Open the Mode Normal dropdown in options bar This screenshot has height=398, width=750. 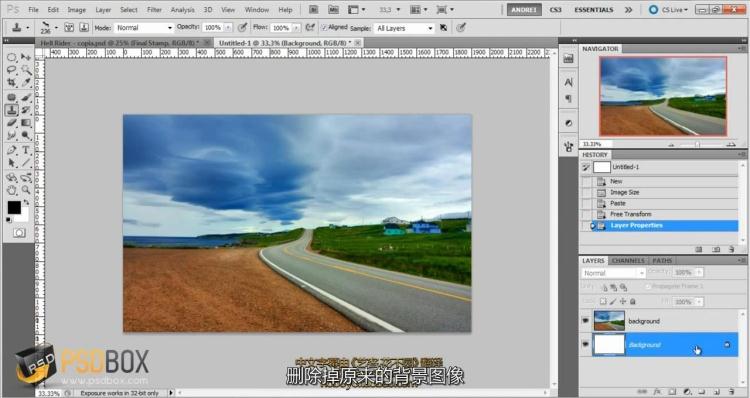click(143, 28)
